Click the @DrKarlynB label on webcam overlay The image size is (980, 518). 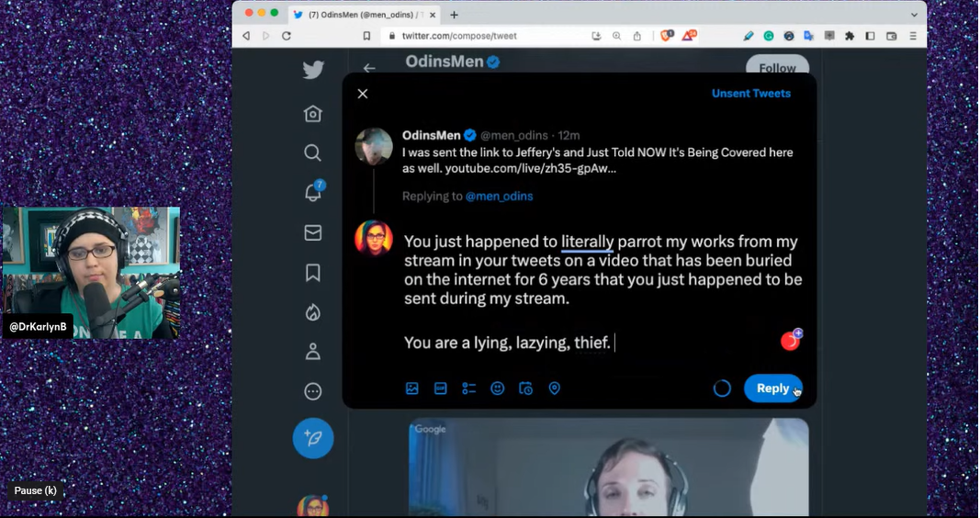tap(39, 327)
